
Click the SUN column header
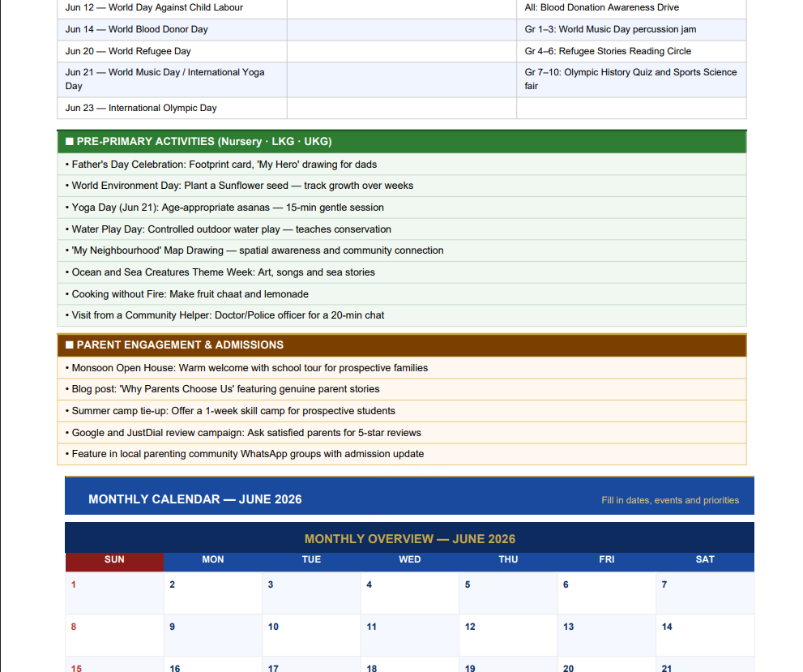click(x=114, y=560)
